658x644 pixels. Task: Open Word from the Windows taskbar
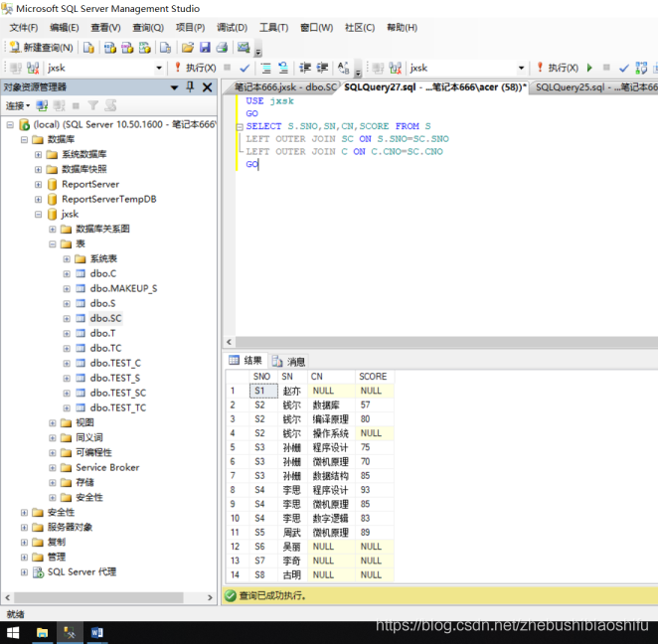click(x=96, y=632)
